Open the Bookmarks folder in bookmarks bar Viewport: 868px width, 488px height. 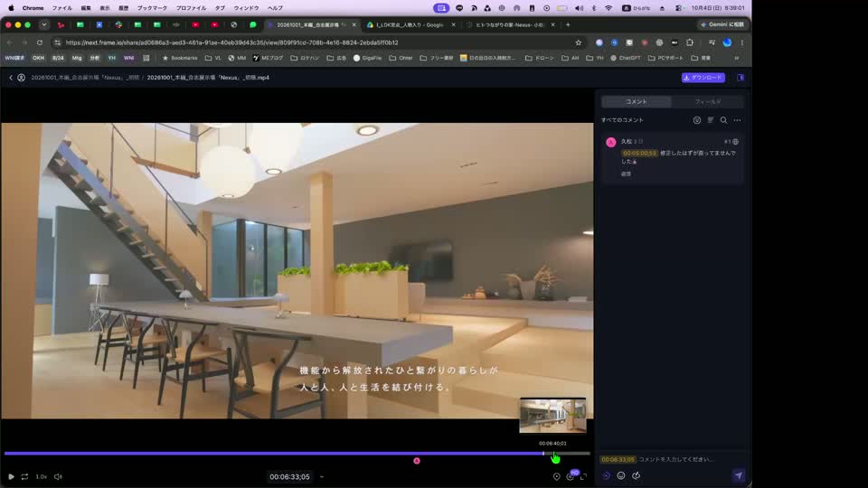[180, 58]
